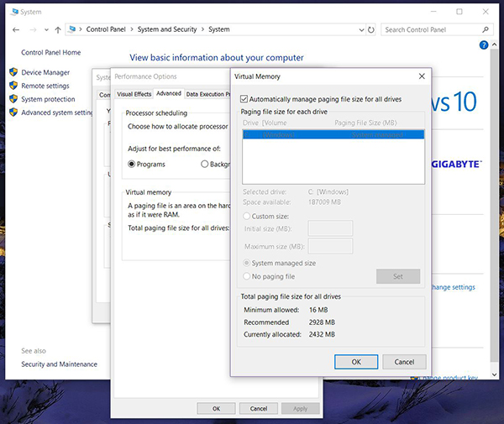Click Maximum size (MB) field
Screen dimensions: 504x424
click(330, 246)
